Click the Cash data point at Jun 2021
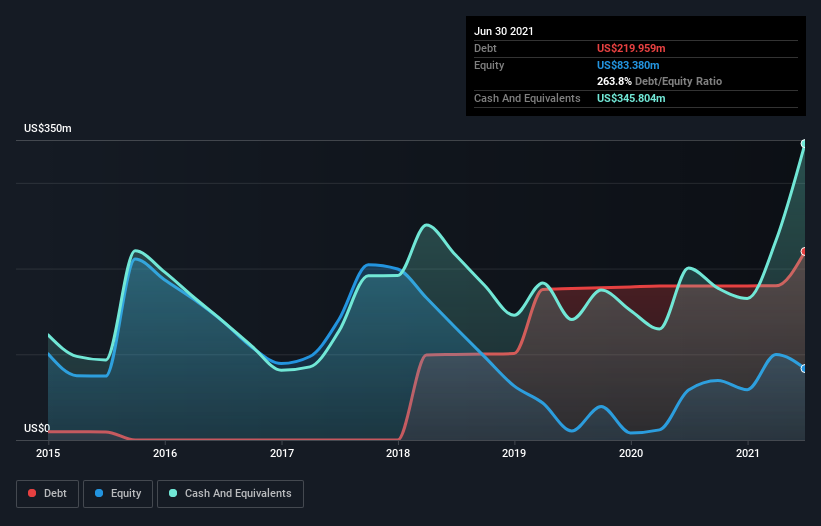The width and height of the screenshot is (821, 526). point(805,143)
